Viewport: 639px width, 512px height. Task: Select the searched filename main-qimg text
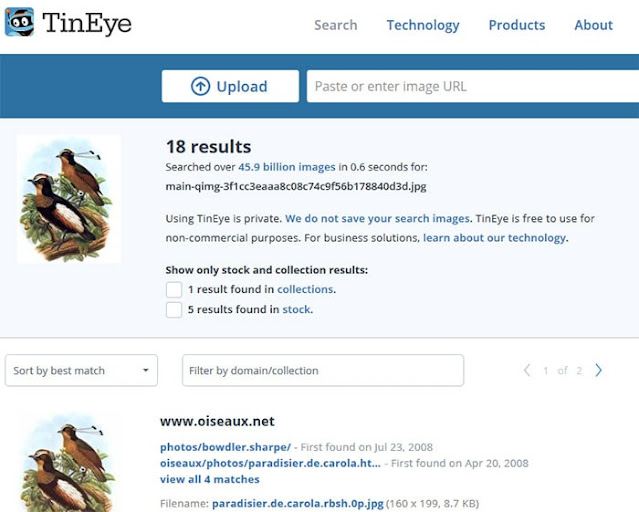(x=296, y=187)
